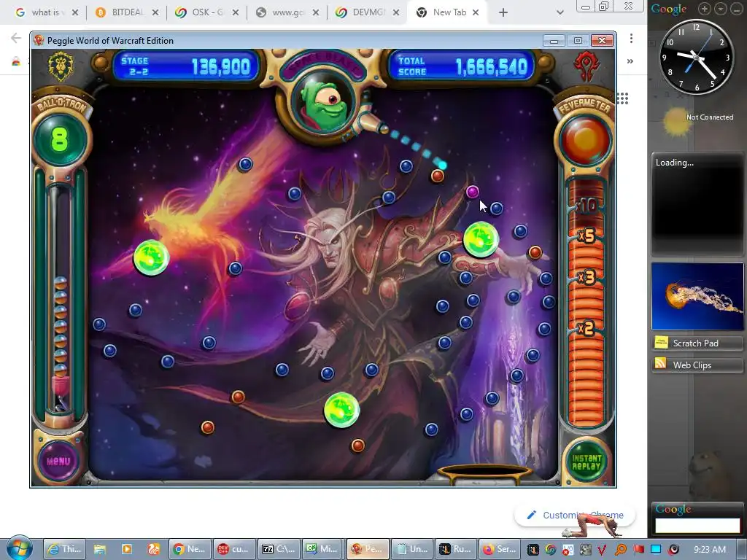Image resolution: width=747 pixels, height=560 pixels.
Task: Open the Scratch Pad gadget
Action: click(x=697, y=343)
